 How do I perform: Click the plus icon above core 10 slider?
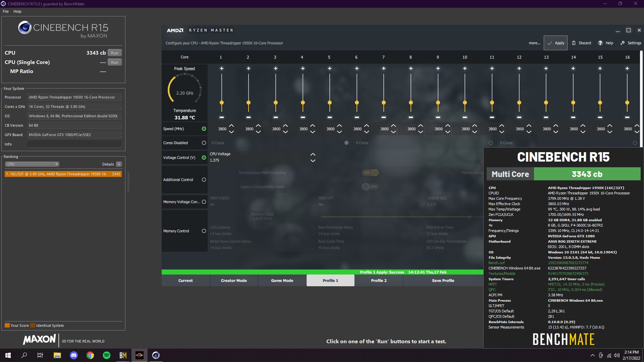coord(465,68)
